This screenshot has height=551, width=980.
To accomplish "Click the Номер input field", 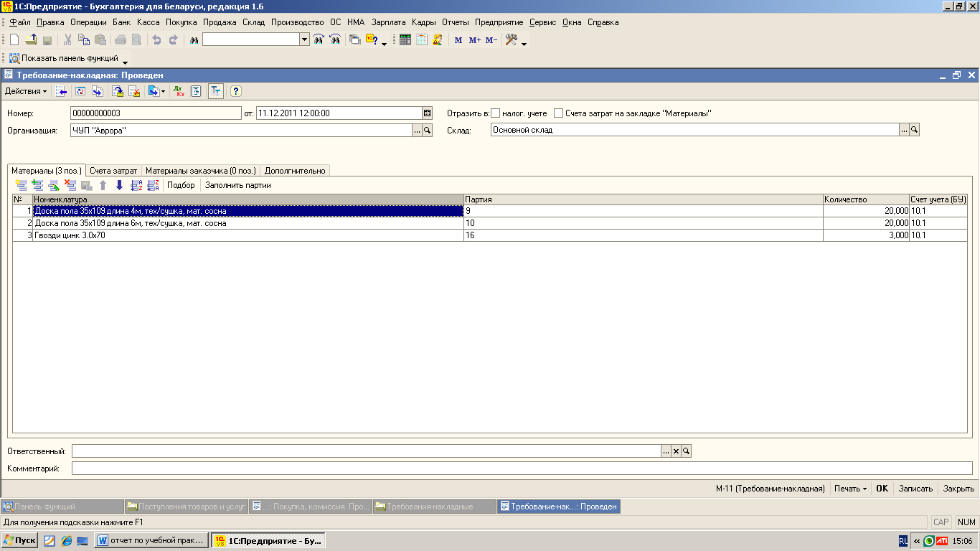I will [x=156, y=113].
